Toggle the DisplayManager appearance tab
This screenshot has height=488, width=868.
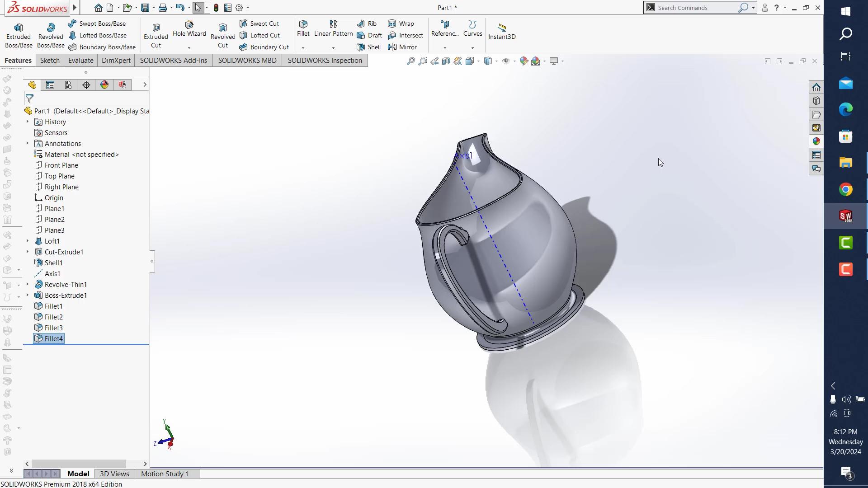coord(104,85)
